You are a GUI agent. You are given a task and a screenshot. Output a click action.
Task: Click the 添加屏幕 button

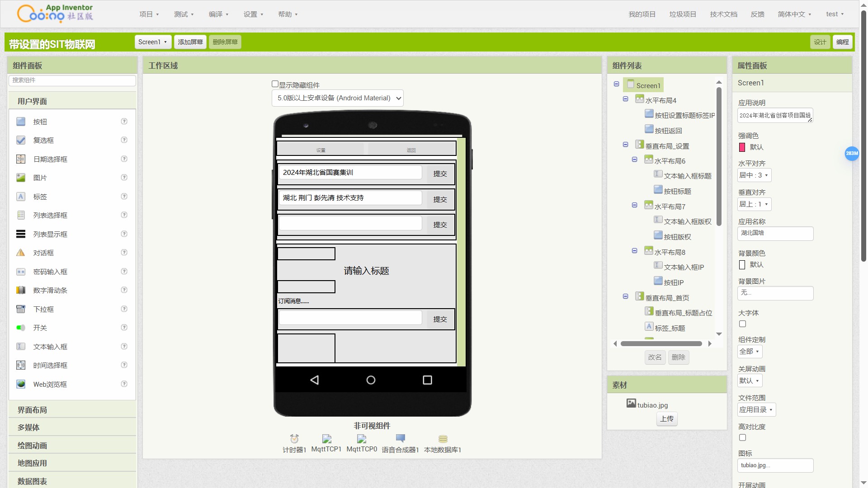190,42
